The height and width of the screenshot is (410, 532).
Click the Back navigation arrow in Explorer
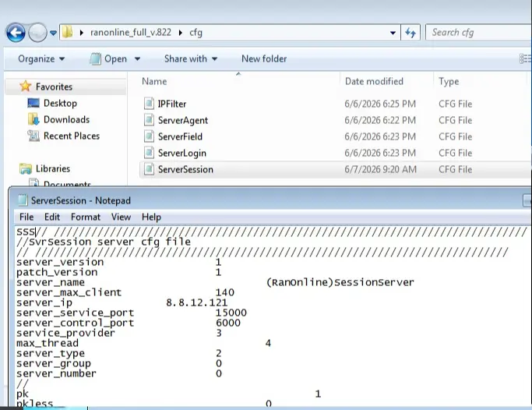[16, 33]
